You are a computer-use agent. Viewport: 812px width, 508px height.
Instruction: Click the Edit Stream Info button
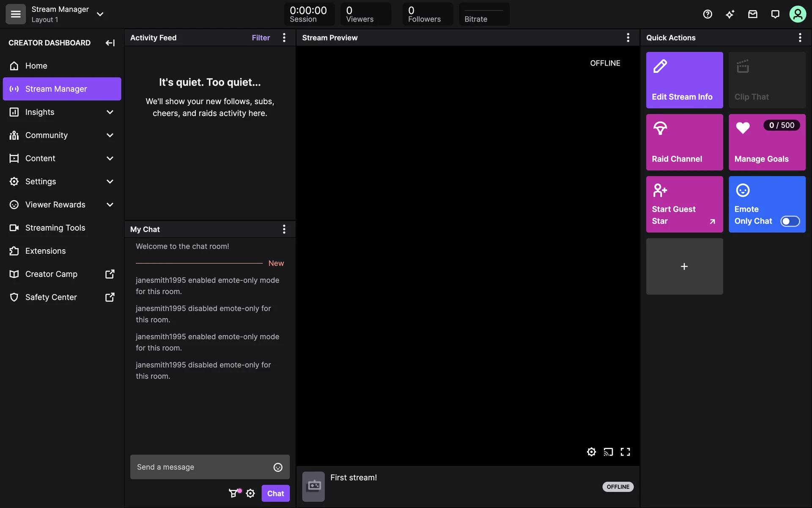point(684,80)
